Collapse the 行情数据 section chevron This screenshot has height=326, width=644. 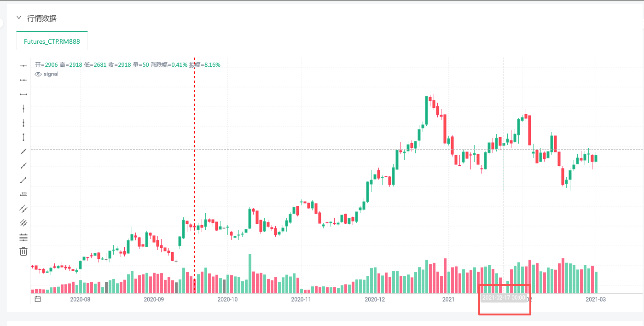(19, 18)
